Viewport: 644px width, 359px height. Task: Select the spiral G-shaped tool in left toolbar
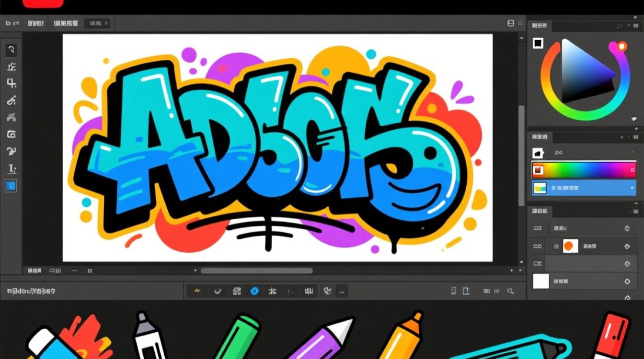tap(11, 135)
